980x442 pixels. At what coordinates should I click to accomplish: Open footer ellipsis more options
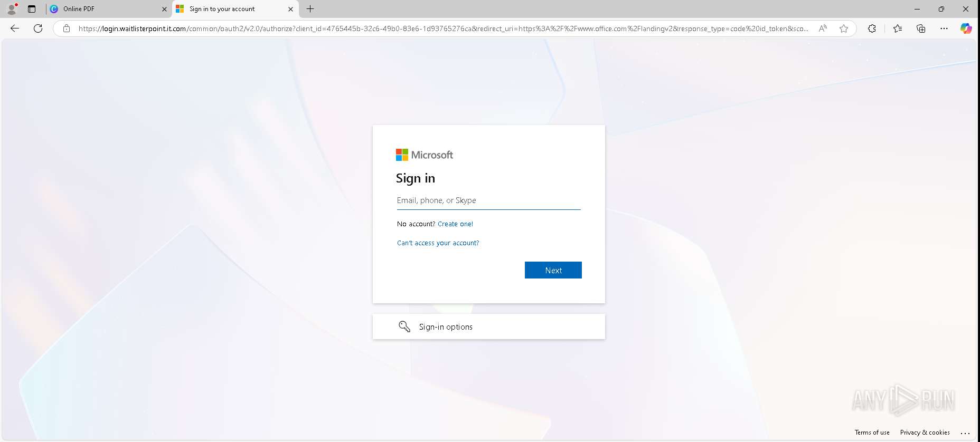[966, 433]
